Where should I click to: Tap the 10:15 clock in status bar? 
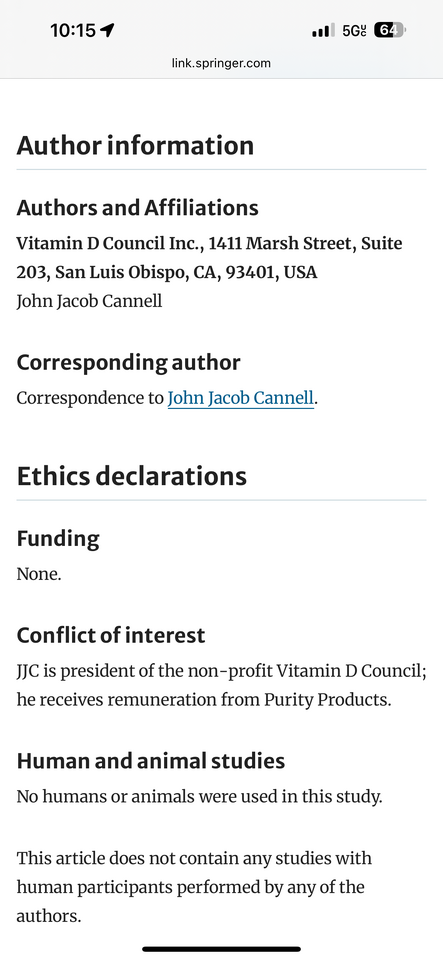tap(73, 30)
